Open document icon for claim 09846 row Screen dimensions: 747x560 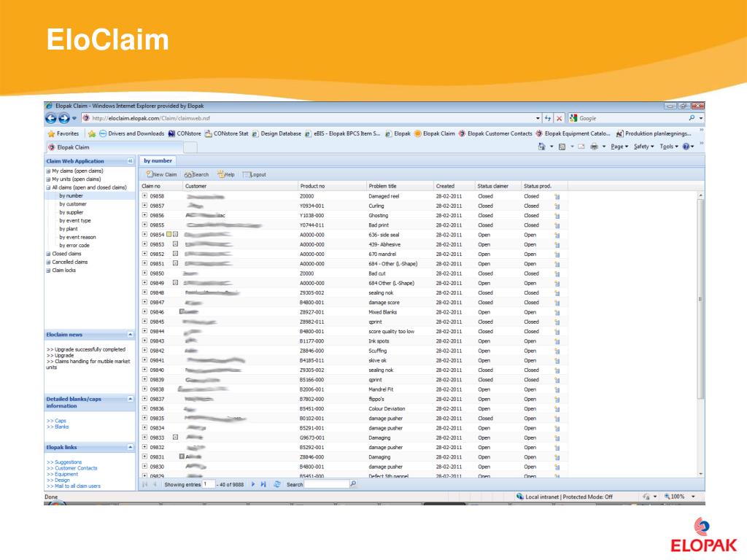pos(557,312)
